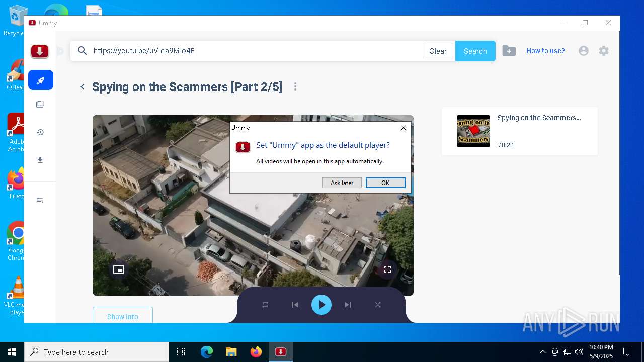Open network icon in system tray
Viewport: 644px width, 362px height.
tap(567, 352)
